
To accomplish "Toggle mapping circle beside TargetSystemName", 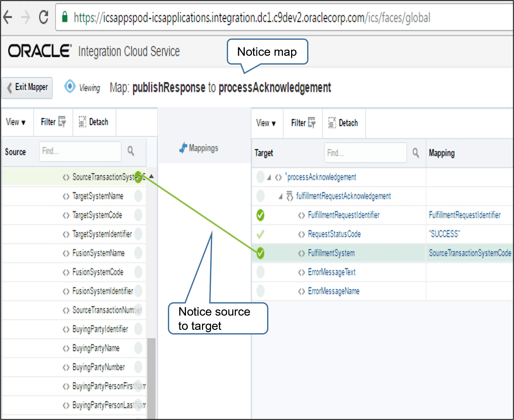I will (138, 196).
